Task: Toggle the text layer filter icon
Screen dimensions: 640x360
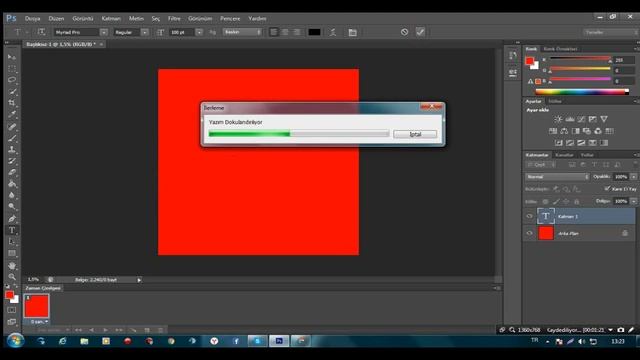Action: [x=594, y=165]
